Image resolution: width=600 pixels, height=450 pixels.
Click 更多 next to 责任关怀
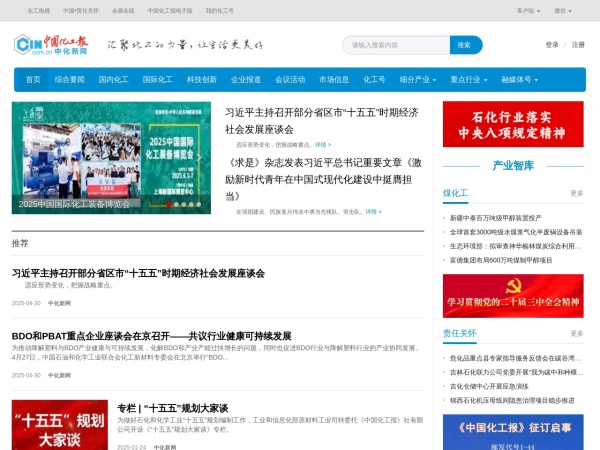[x=577, y=333]
